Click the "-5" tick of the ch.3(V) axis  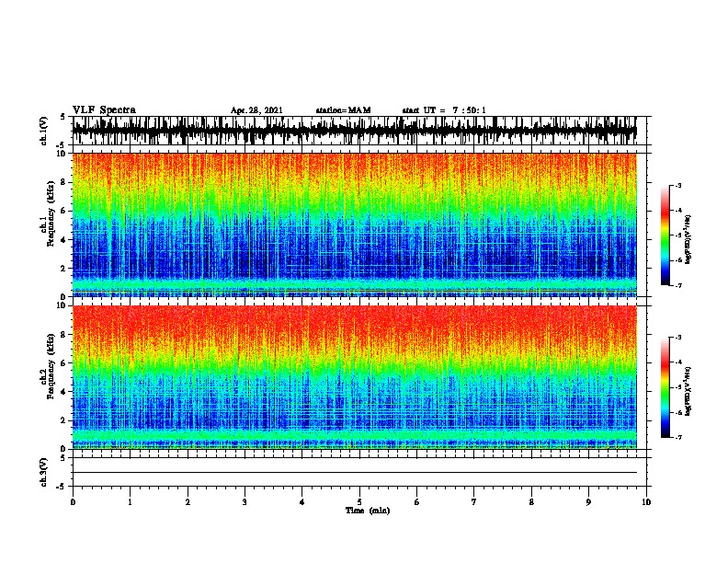pyautogui.click(x=63, y=487)
